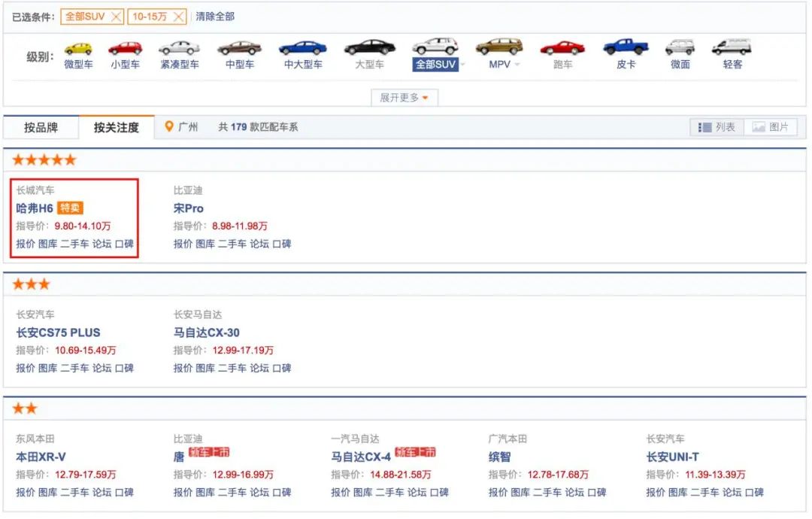This screenshot has width=812, height=519.
Task: Click the 大型车 black sedan icon
Action: (370, 47)
